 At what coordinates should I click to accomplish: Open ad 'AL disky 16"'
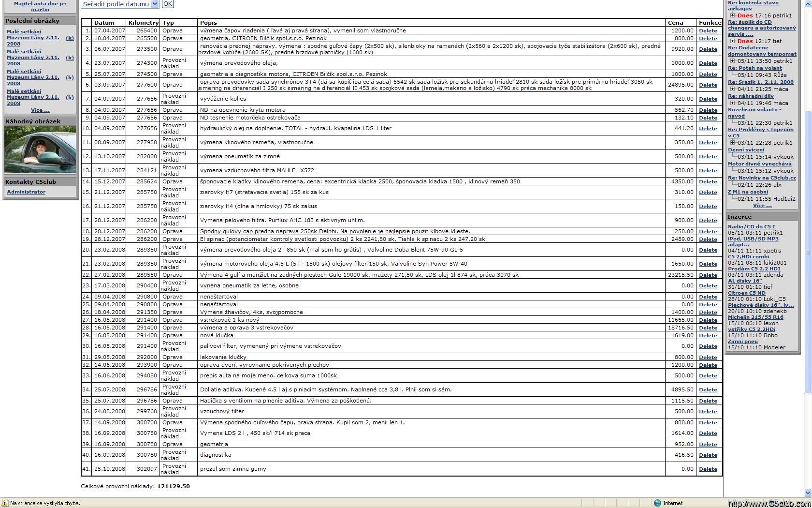[745, 281]
